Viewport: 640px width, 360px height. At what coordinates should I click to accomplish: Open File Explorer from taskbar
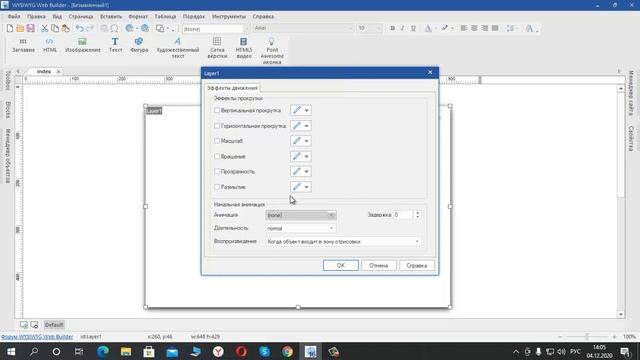(126, 351)
